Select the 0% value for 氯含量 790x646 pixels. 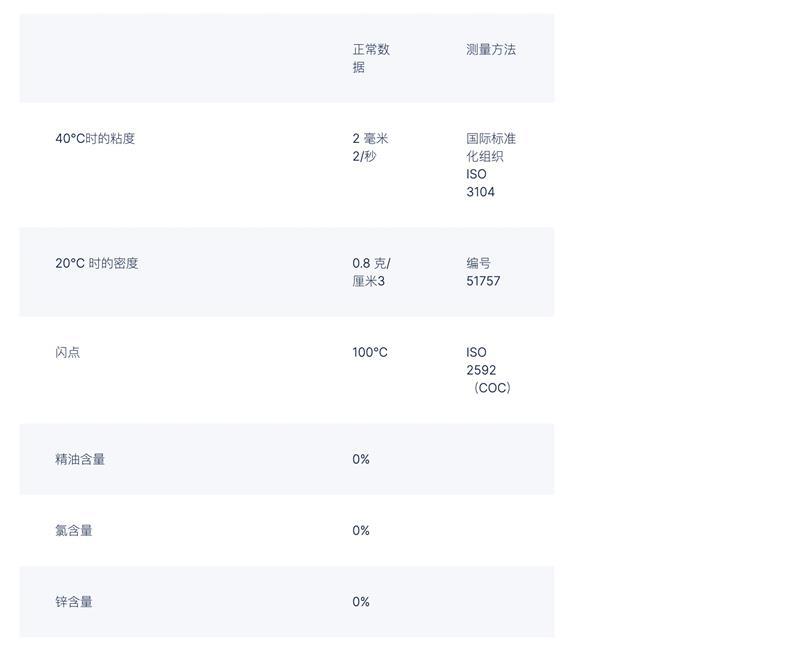click(x=361, y=530)
